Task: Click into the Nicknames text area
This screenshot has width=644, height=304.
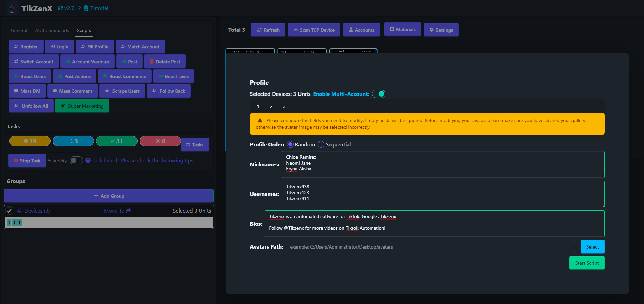Action: [x=443, y=164]
